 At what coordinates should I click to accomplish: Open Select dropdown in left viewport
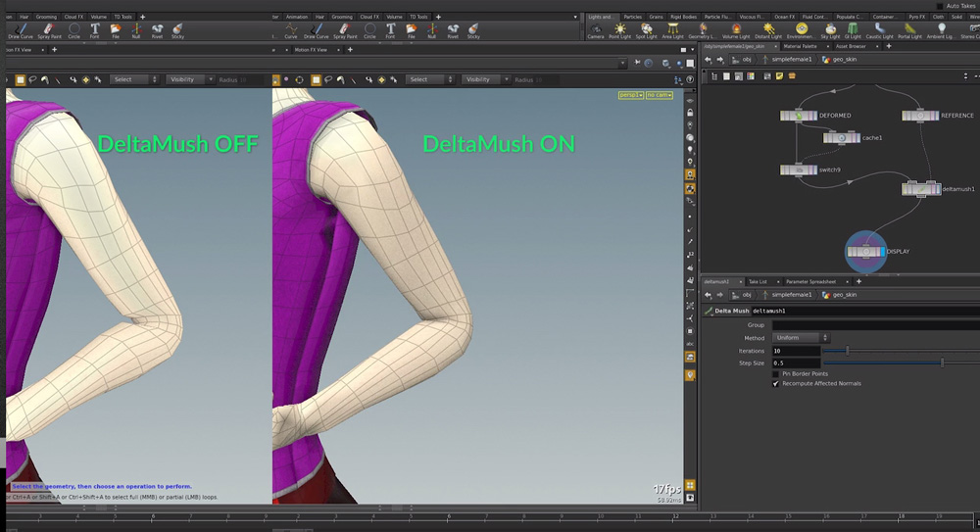point(134,79)
